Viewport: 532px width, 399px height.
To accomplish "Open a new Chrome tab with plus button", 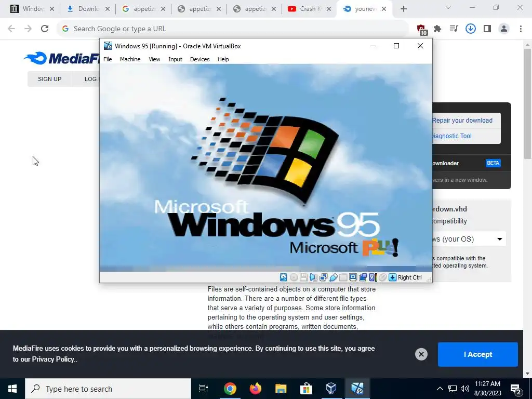I will (x=403, y=9).
